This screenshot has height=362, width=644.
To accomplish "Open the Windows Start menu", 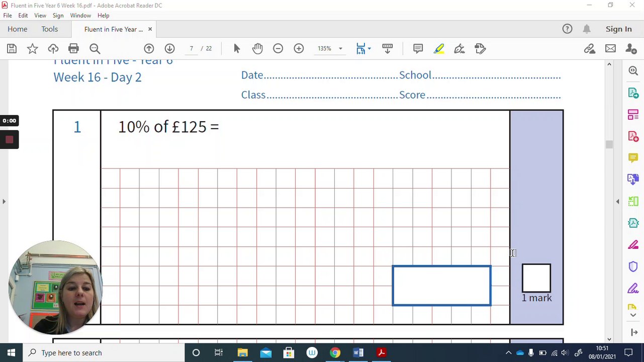I will [x=11, y=353].
